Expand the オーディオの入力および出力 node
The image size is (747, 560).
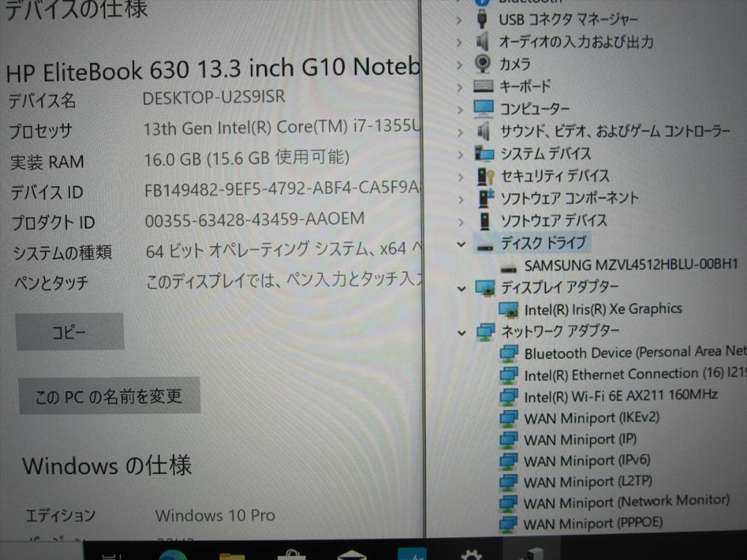pyautogui.click(x=459, y=42)
